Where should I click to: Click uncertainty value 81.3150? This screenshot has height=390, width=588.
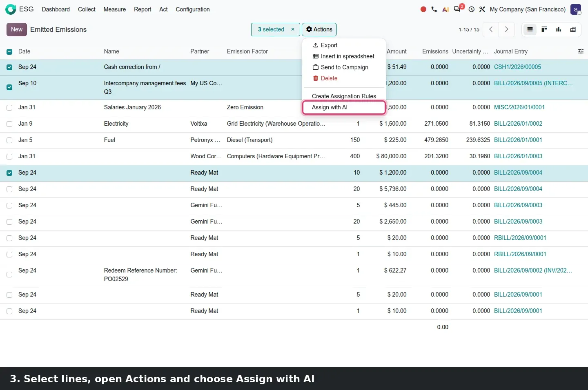pyautogui.click(x=480, y=124)
